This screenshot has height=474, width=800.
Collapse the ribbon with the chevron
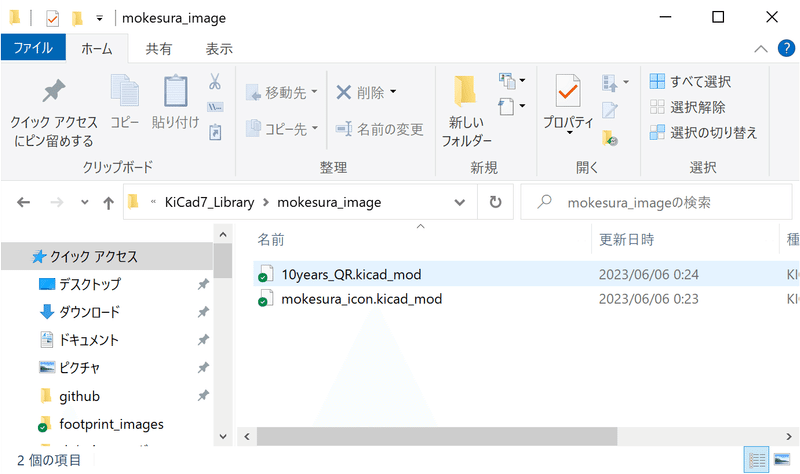pyautogui.click(x=761, y=49)
